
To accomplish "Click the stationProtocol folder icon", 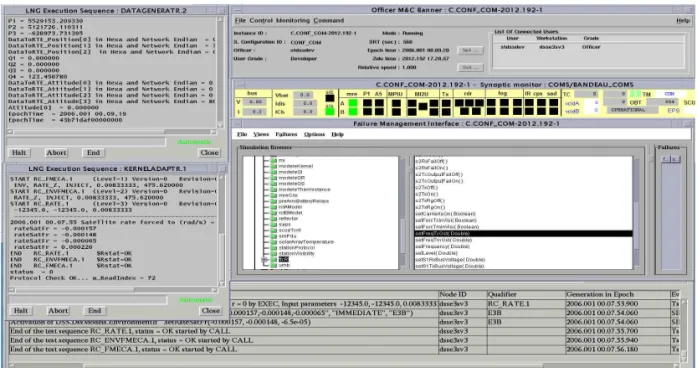I will pyautogui.click(x=274, y=248).
